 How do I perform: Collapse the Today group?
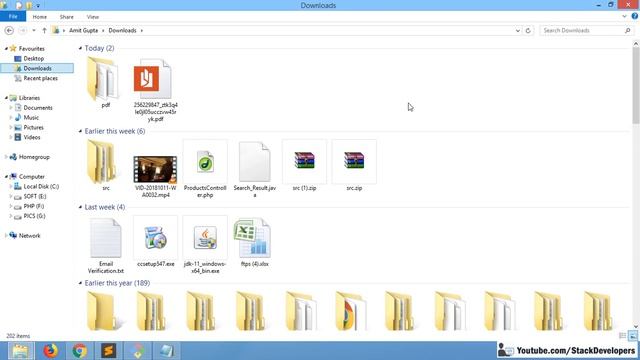tap(80, 48)
